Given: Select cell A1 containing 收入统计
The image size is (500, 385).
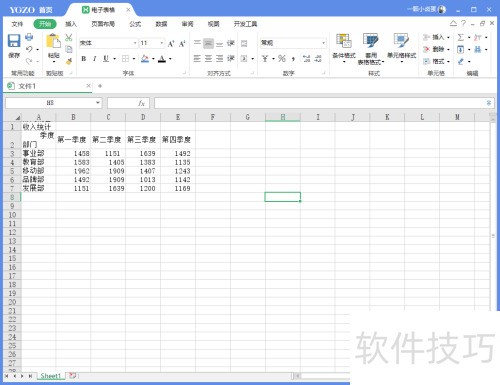Looking at the screenshot, I should (38, 126).
